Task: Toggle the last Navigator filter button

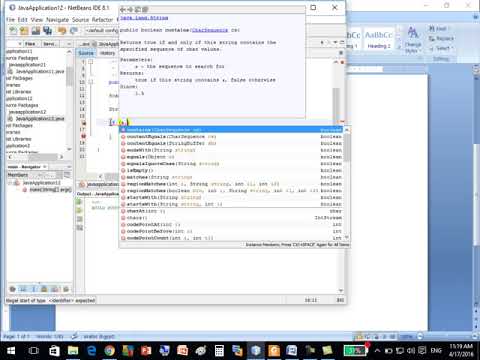Action: 66,289
